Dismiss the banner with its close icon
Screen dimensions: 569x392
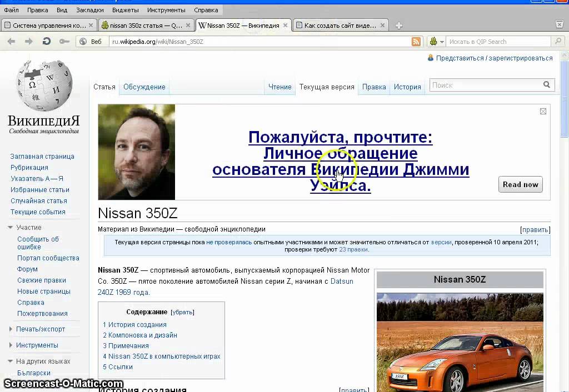pos(543,112)
